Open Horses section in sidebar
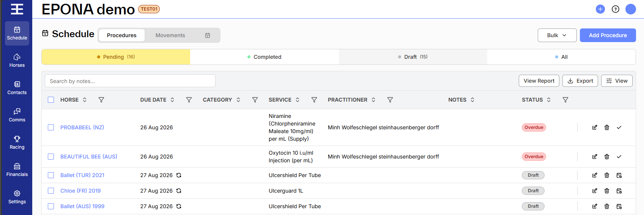The width and height of the screenshot is (644, 215). [x=17, y=61]
